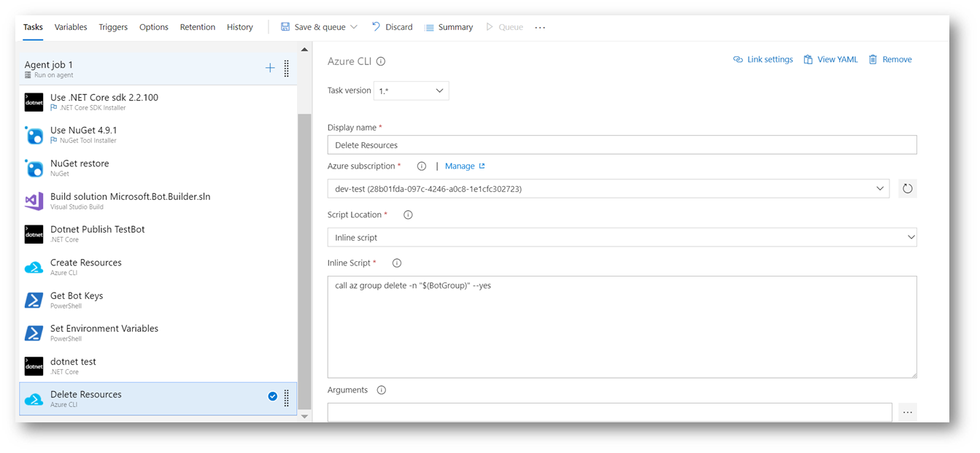Switch to the History tab

tap(240, 28)
